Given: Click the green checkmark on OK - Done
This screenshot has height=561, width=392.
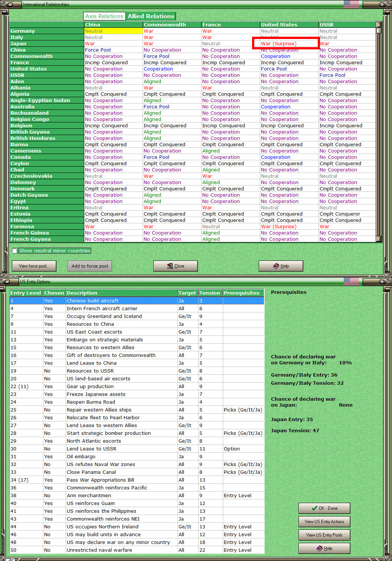Looking at the screenshot, I should click(x=314, y=508).
